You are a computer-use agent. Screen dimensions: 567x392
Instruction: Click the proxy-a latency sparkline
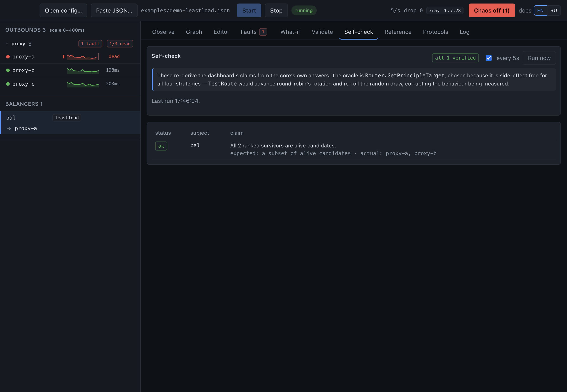click(x=83, y=57)
